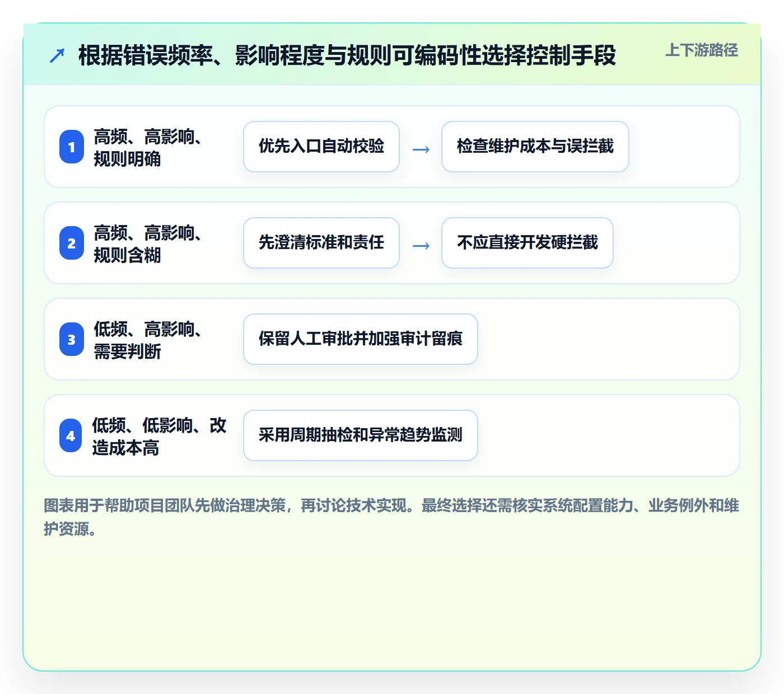Click the number 4 badge

click(x=71, y=435)
